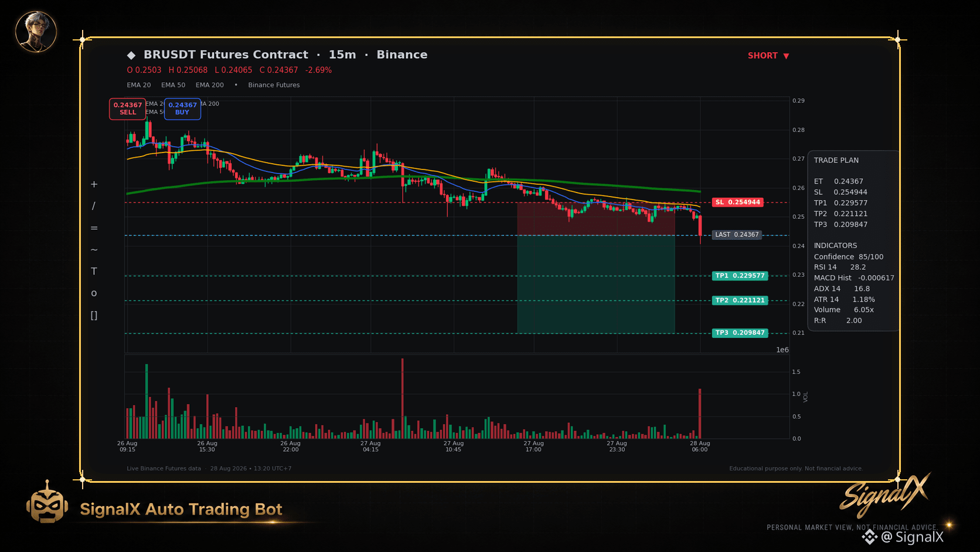Choose the circle shape tool
Viewport: 980px width, 552px height.
(94, 293)
